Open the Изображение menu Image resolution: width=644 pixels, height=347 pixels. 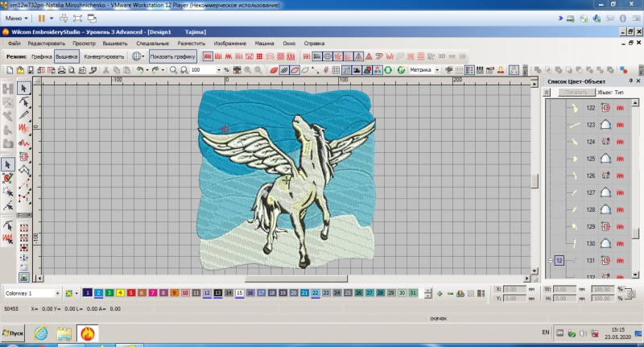point(230,43)
